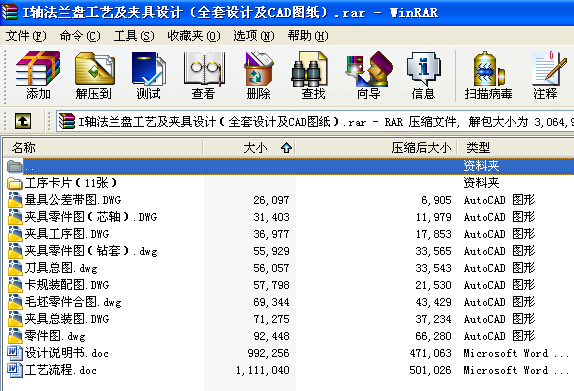Image resolution: width=574 pixels, height=391 pixels.
Task: Click the 夹具总装图.DWG file icon
Action: coord(15,319)
